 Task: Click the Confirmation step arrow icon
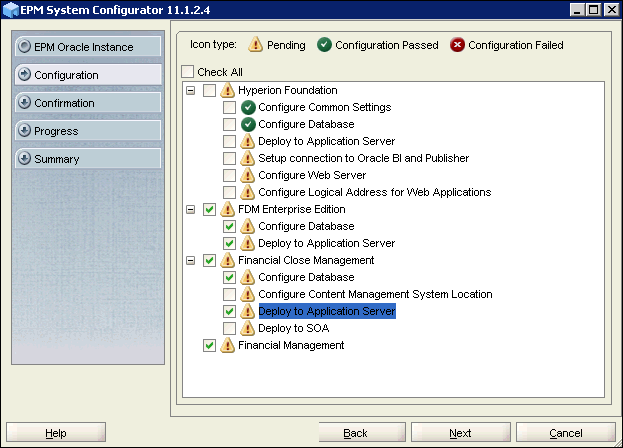point(24,102)
